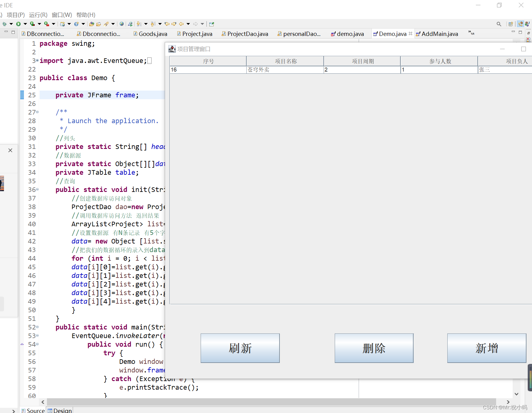
Task: Show the hidden editor tabs list
Action: 471,33
